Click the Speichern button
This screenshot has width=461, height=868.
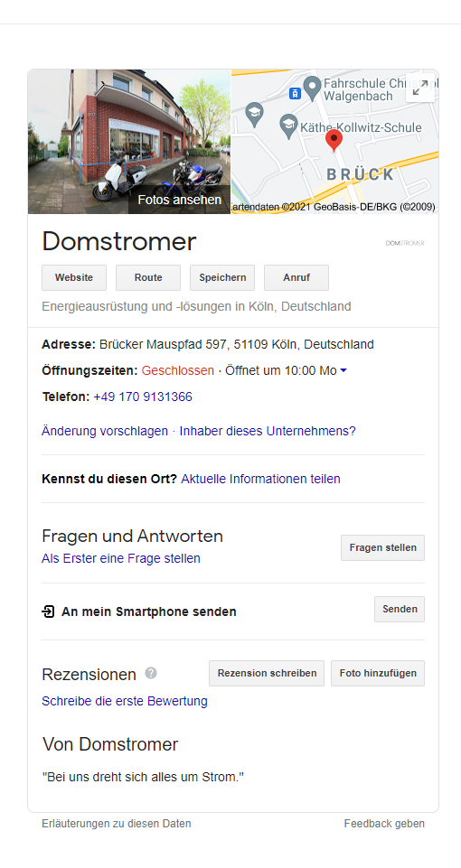(222, 278)
